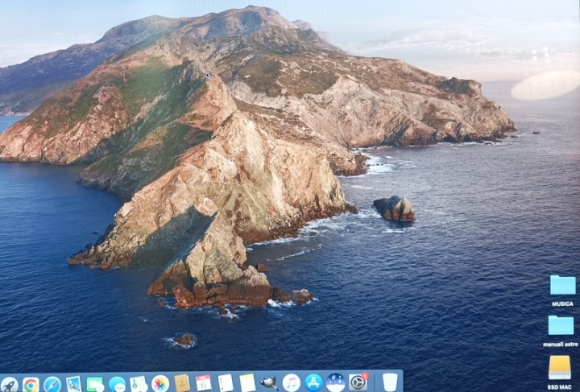Viewport: 580px width, 392px height.
Task: Select the MUSICA folder on the desktop
Action: point(562,286)
